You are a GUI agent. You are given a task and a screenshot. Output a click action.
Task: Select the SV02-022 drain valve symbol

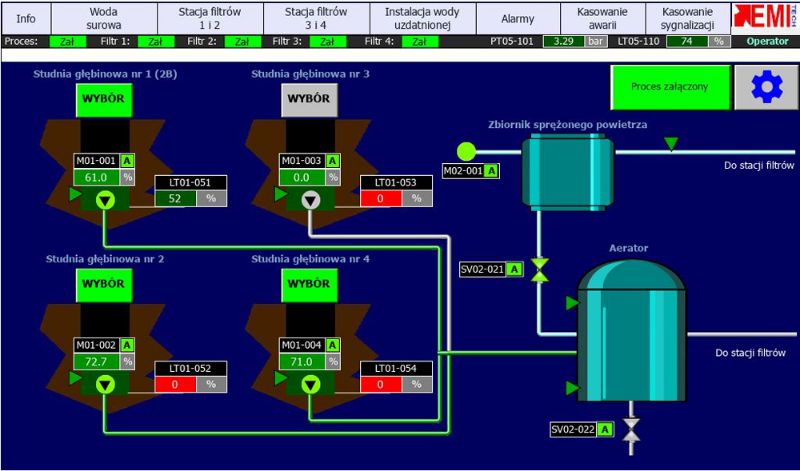coord(631,430)
